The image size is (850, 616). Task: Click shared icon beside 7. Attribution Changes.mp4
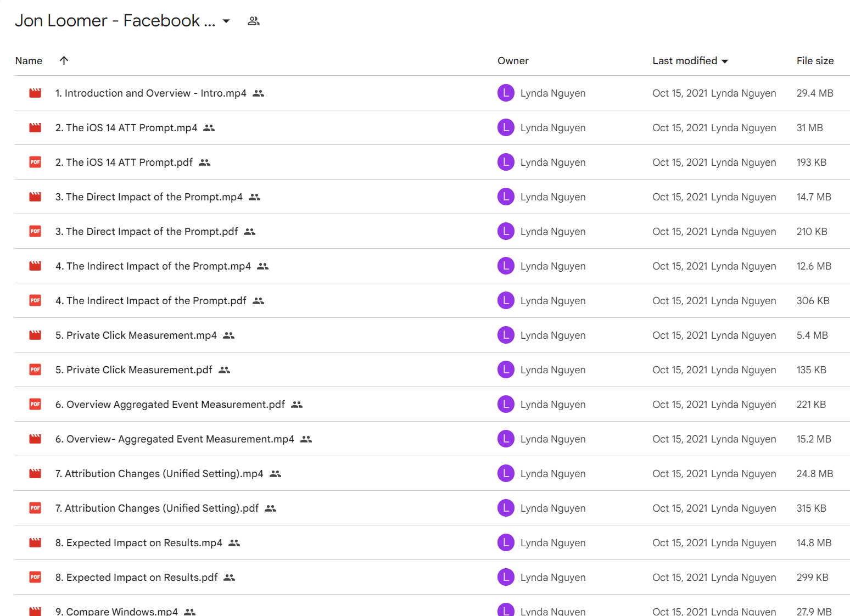point(275,474)
